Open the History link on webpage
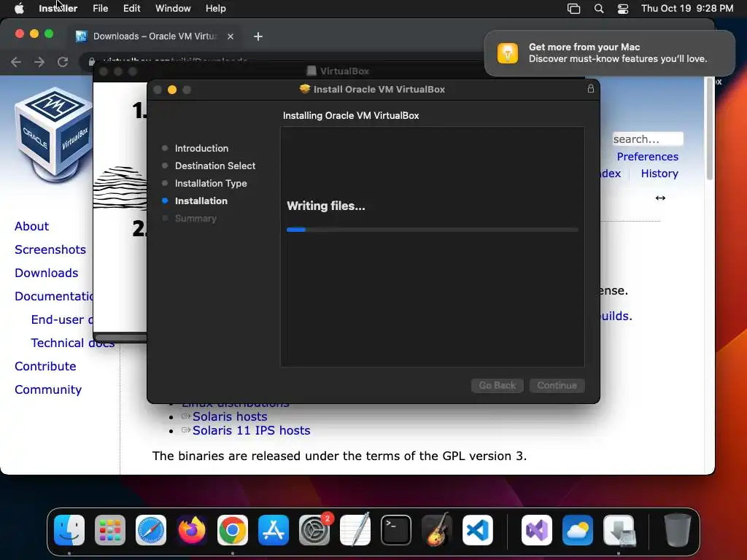 click(x=659, y=174)
